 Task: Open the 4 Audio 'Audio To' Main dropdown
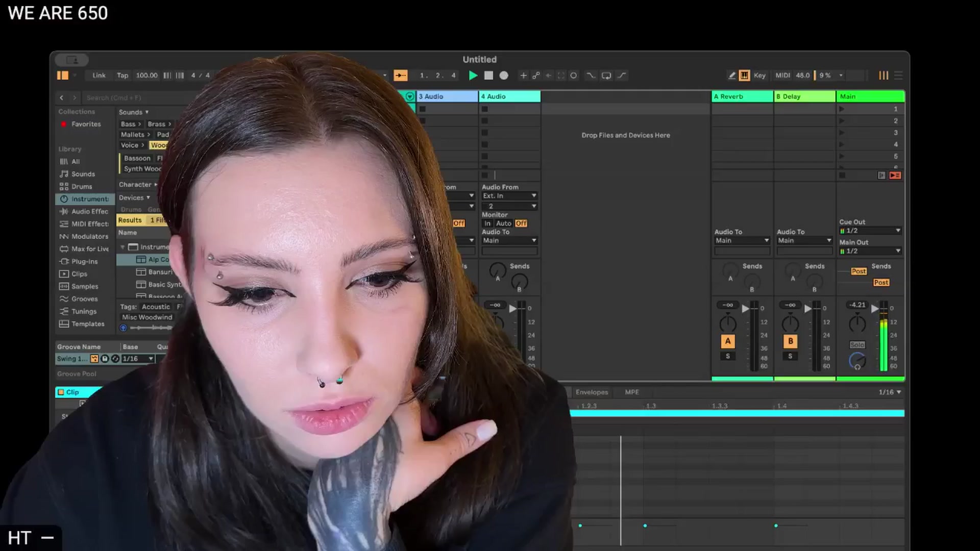[x=509, y=240]
